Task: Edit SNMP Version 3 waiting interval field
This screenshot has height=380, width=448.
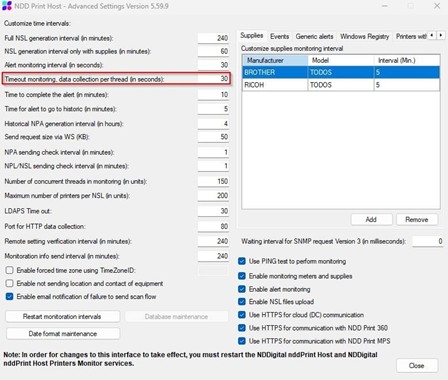Action: [x=428, y=241]
